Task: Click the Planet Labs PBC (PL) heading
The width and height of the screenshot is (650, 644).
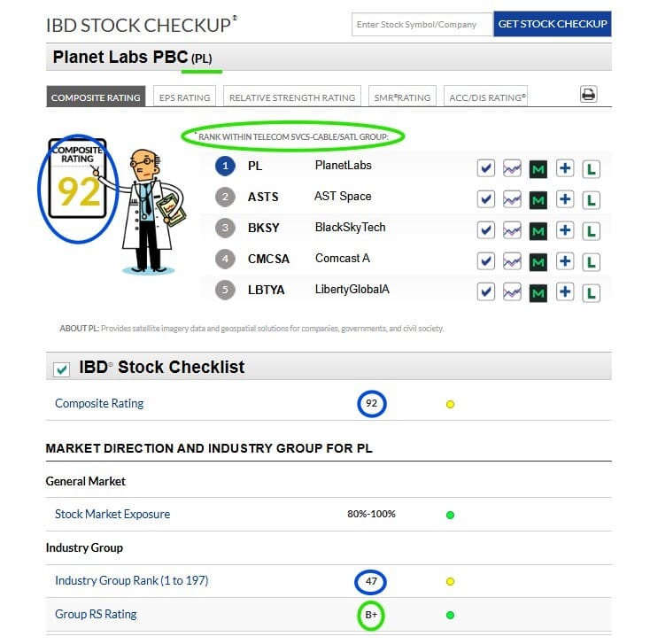Action: (132, 58)
